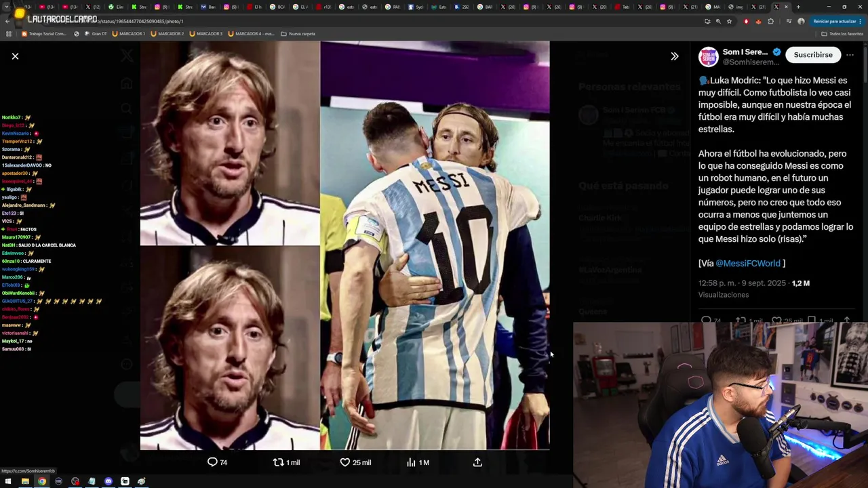
Task: Open view analytics icon showing 1 M
Action: point(418,462)
